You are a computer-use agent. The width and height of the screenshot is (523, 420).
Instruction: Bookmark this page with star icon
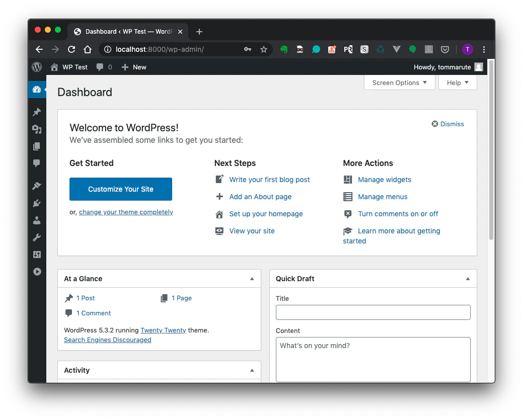tap(263, 49)
